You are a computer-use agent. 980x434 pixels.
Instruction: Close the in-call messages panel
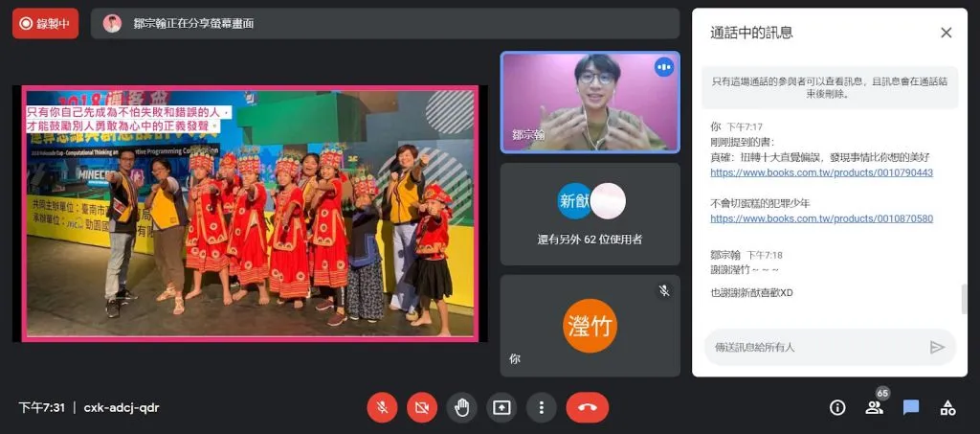coord(946,33)
